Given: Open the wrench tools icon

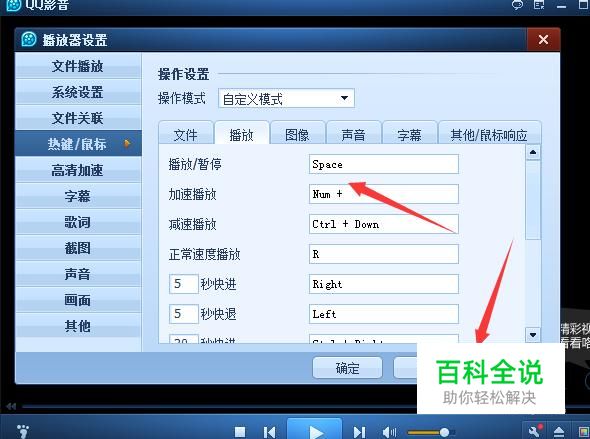Looking at the screenshot, I should pyautogui.click(x=535, y=431).
